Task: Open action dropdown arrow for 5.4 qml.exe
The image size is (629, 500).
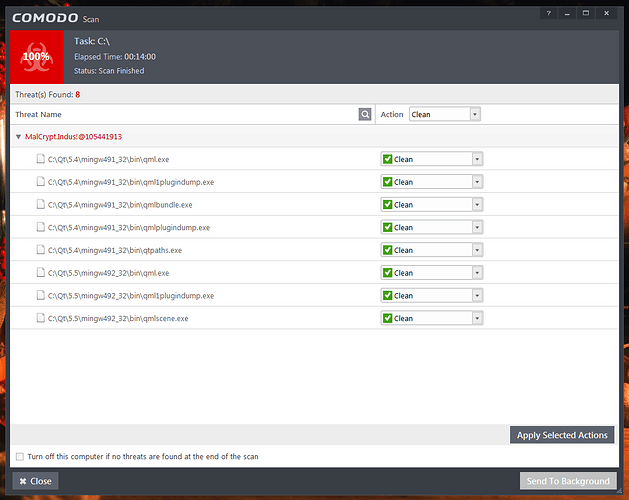Action: tap(477, 159)
